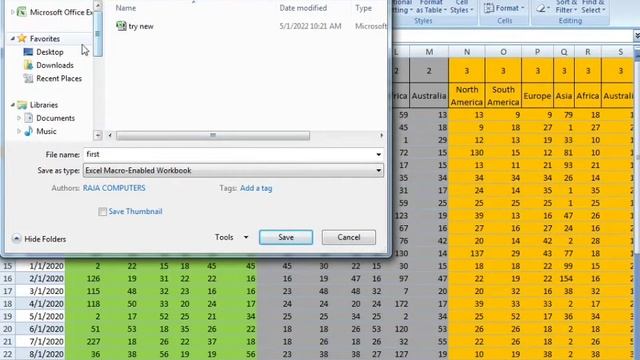Image resolution: width=640 pixels, height=360 pixels.
Task: Click the Clear eraser icon in Editing
Action: click(x=541, y=8)
